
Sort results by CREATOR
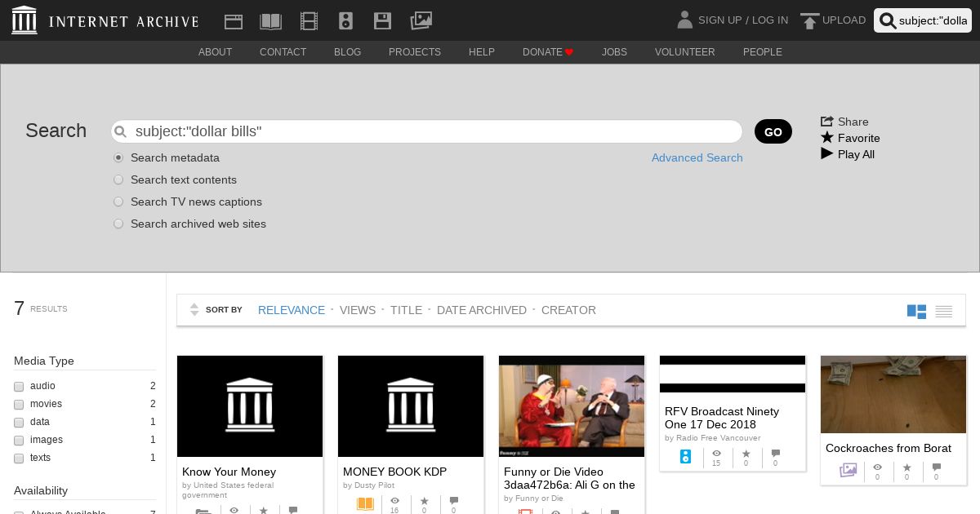pos(568,310)
